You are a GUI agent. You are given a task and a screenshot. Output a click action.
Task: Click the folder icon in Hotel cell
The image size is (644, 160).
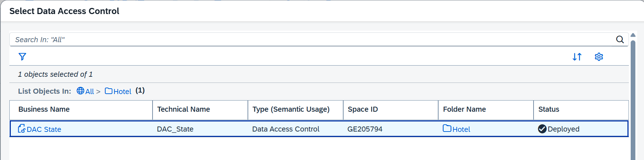pos(447,128)
